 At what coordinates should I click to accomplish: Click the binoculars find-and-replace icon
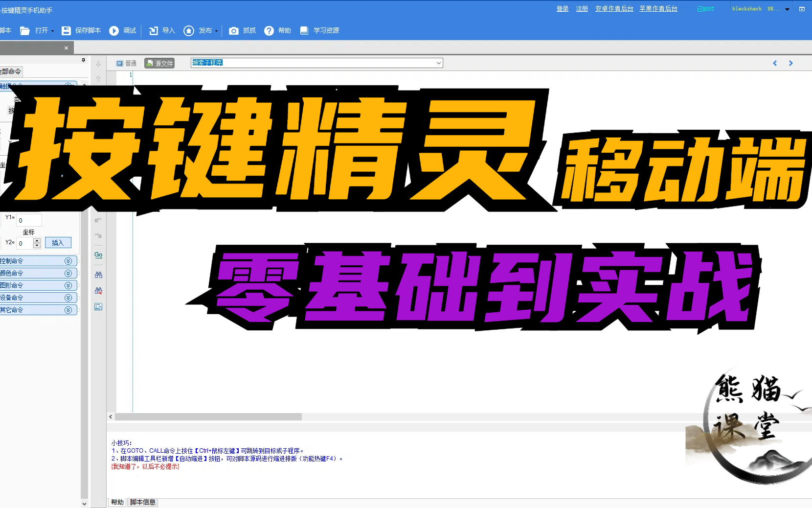click(98, 291)
